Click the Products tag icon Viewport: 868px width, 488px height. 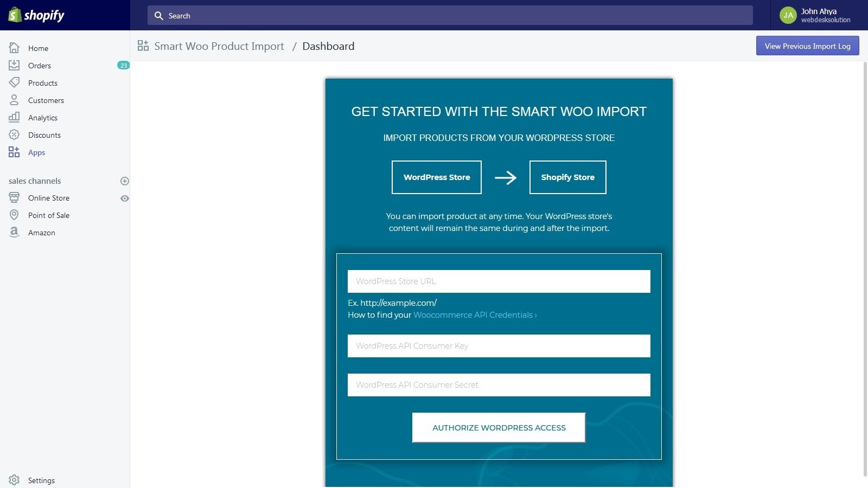[x=14, y=82]
